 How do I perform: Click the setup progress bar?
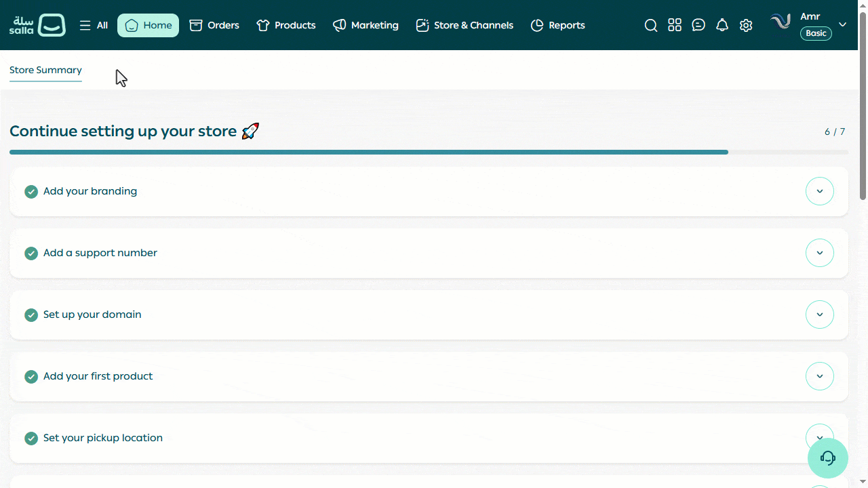(x=429, y=152)
